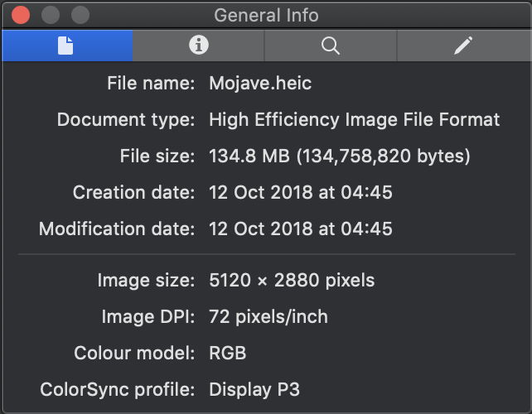Switch to the magnifier search tab
Viewport: 532px width, 414px height.
(331, 46)
